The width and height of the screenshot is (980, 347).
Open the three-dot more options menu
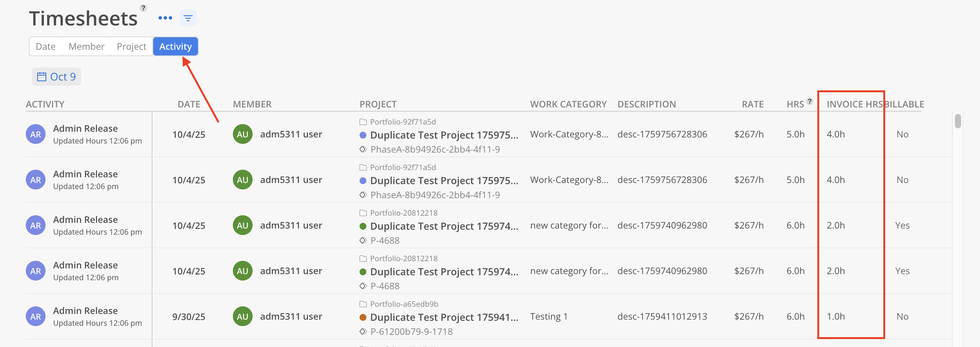click(165, 18)
